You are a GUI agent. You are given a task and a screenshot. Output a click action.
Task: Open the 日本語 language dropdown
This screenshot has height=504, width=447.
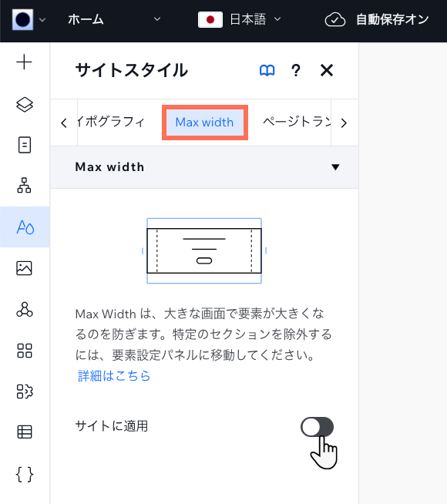(256, 19)
